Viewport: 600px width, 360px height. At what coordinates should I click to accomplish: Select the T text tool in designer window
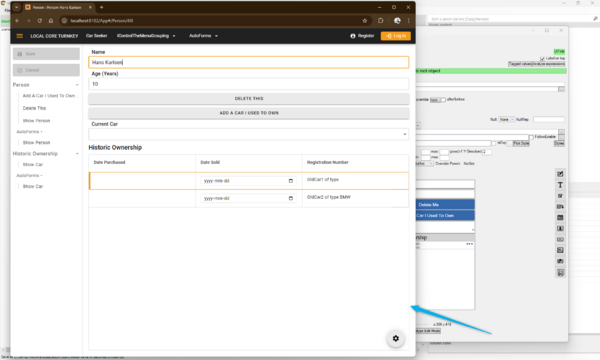coord(560,185)
